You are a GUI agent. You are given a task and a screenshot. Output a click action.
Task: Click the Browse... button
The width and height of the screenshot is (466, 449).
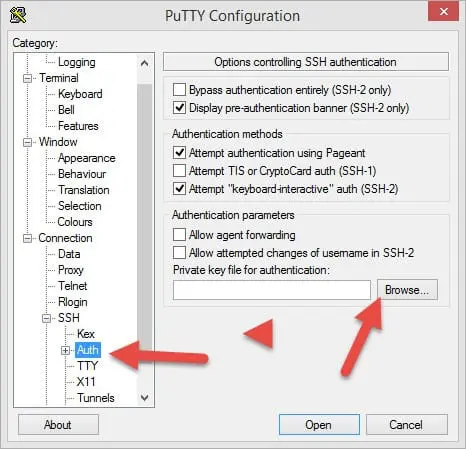tap(407, 290)
